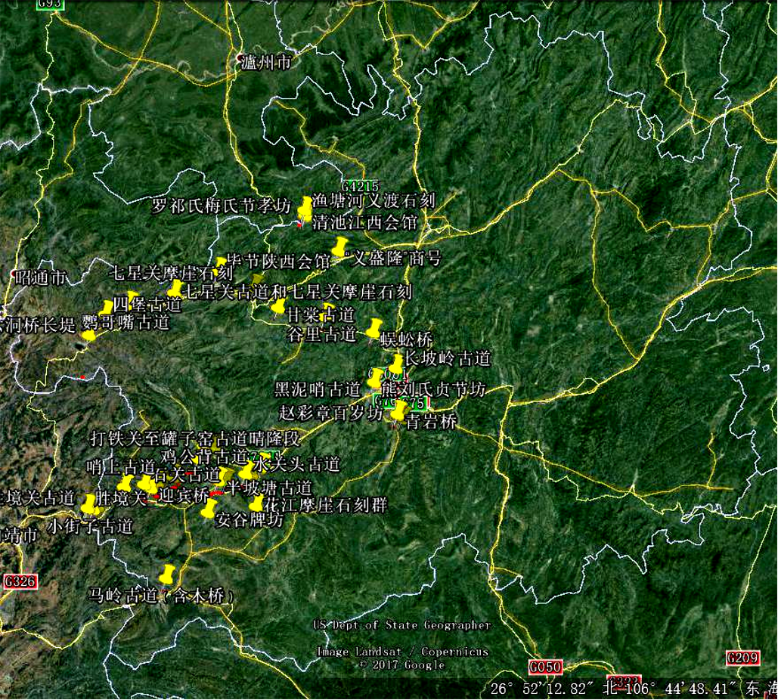
Task: Select the "义盛隆"商号 yellow pushpin
Action: click(x=339, y=247)
